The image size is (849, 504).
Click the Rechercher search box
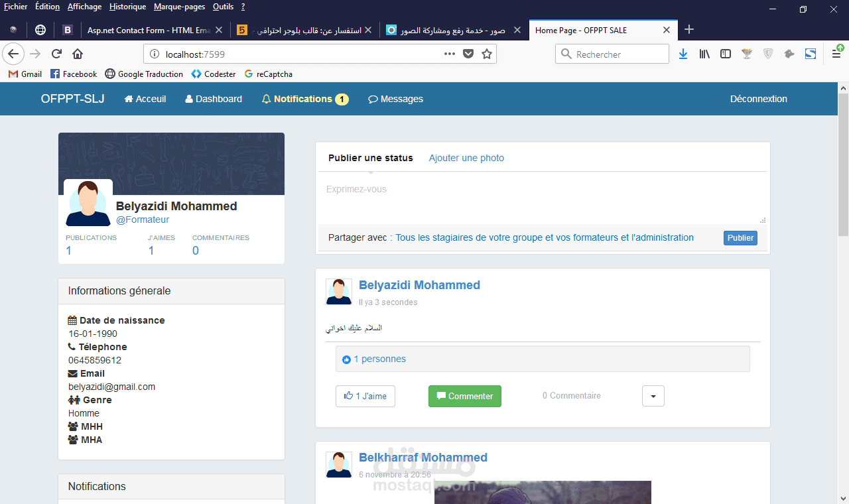coord(612,54)
